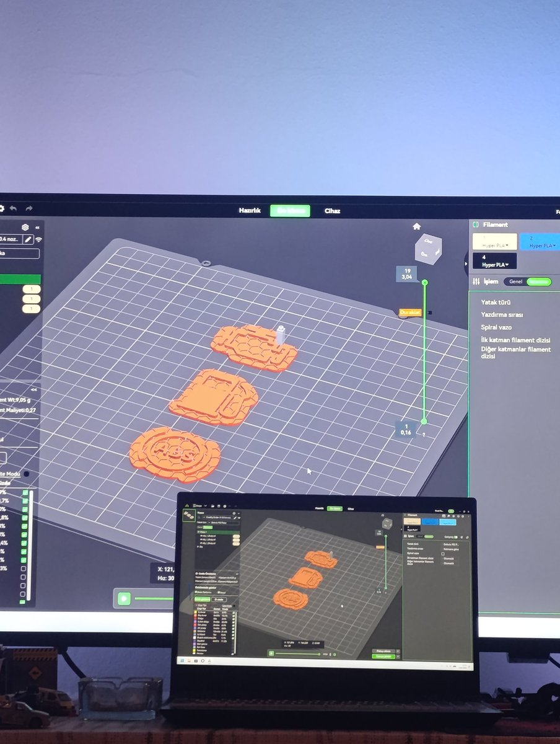Click the bottom handle of the layer slider
Viewport: 560px width, 744px height.
click(x=424, y=422)
